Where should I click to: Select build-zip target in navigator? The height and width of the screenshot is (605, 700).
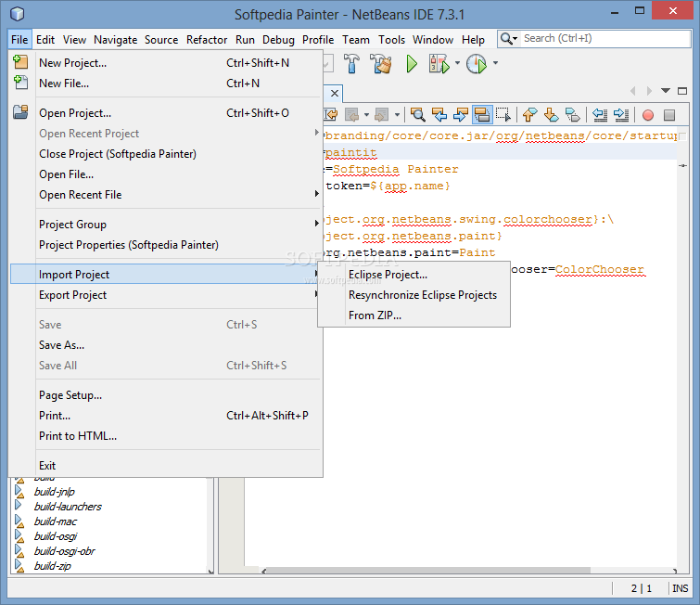53,566
